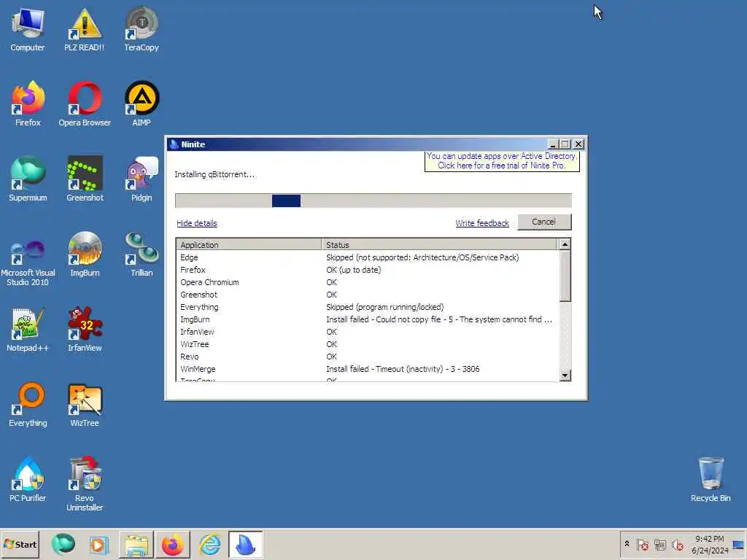Select the Supermium desktop shortcut
This screenshot has width=747, height=560.
(28, 179)
